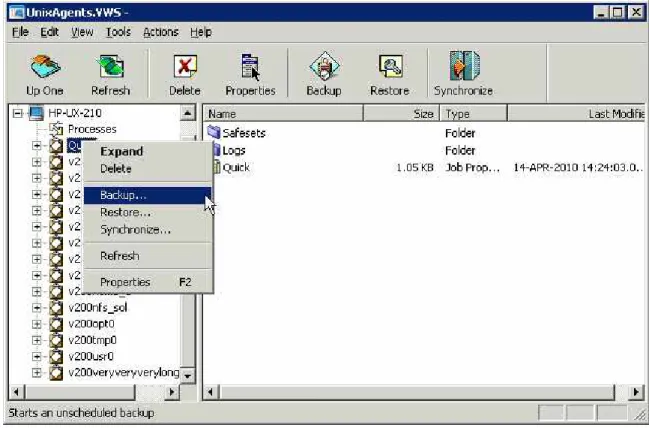Click tree pane scroll-right arrow
The width and height of the screenshot is (649, 428).
click(171, 392)
